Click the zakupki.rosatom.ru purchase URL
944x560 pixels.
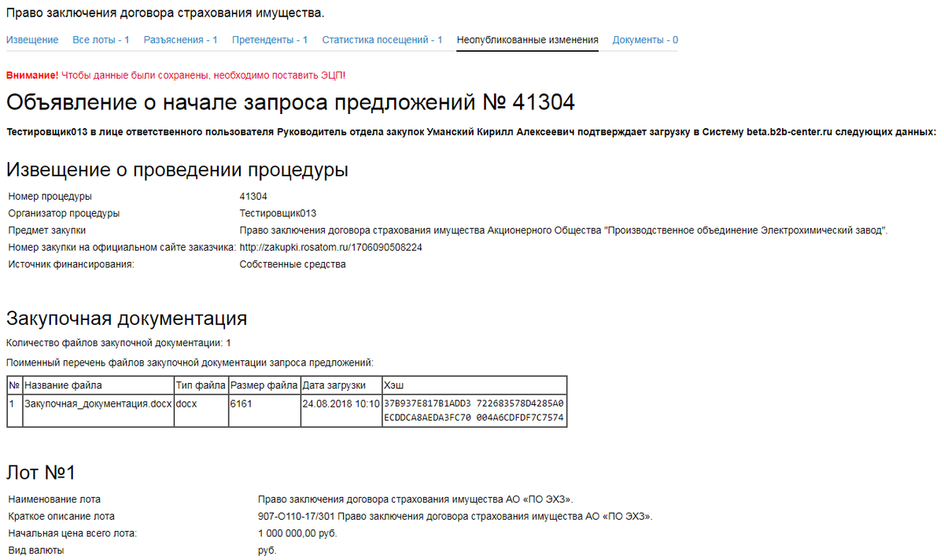pos(330,248)
